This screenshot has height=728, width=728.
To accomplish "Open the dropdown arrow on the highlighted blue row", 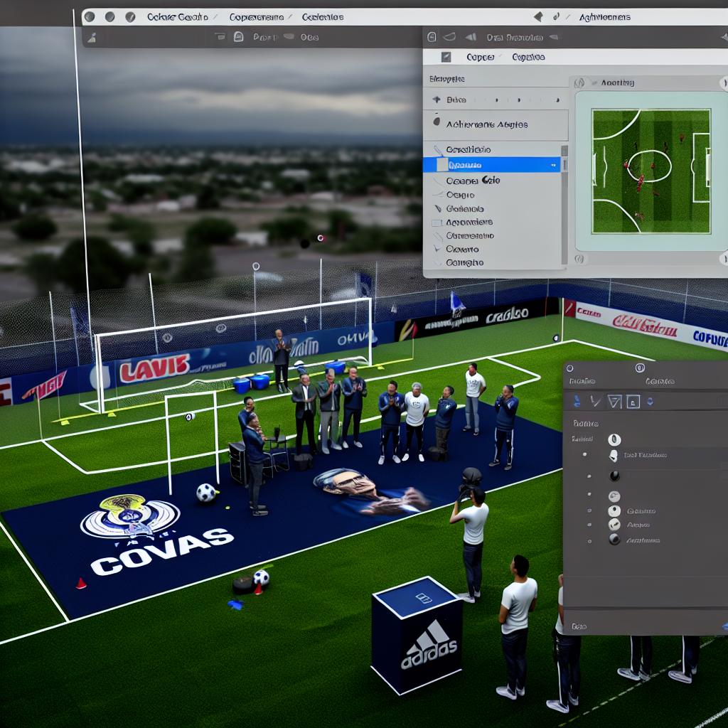I will 555,165.
